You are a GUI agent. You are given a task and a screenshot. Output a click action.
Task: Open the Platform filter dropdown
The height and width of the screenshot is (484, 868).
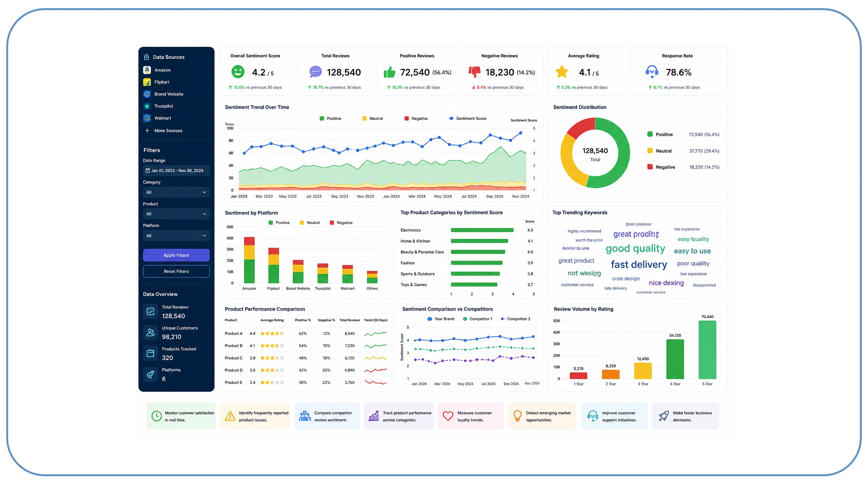[176, 236]
